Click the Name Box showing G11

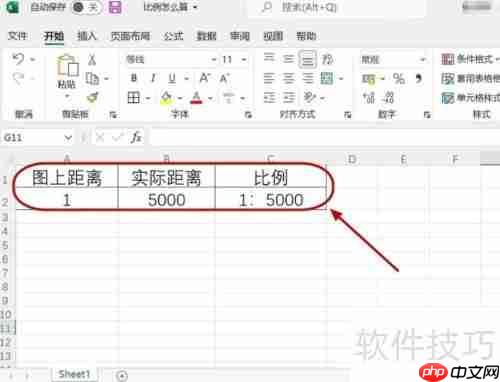pos(32,137)
